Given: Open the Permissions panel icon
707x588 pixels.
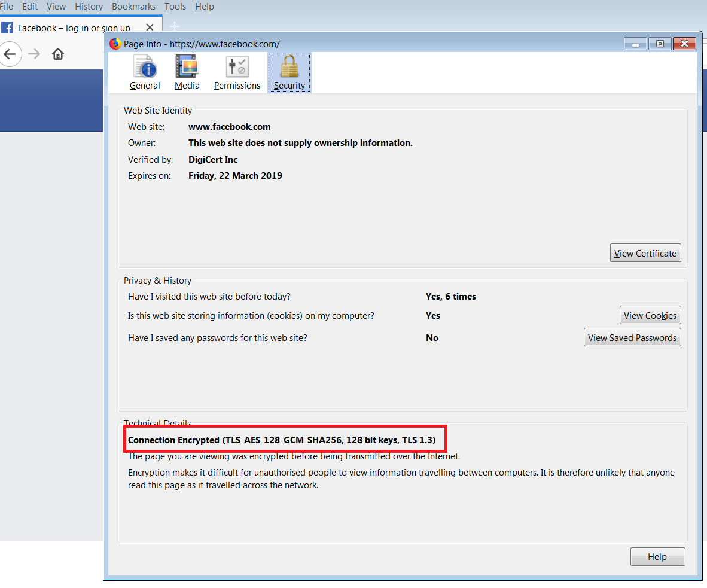Looking at the screenshot, I should pyautogui.click(x=237, y=72).
